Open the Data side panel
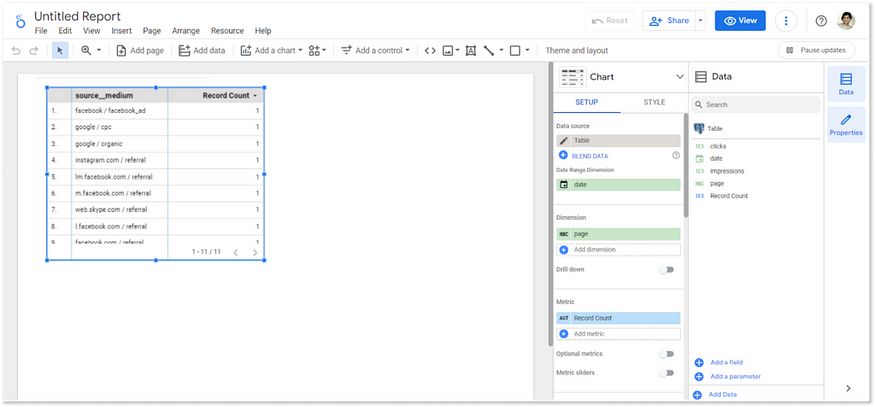Viewport: 875px width, 407px height. 846,84
